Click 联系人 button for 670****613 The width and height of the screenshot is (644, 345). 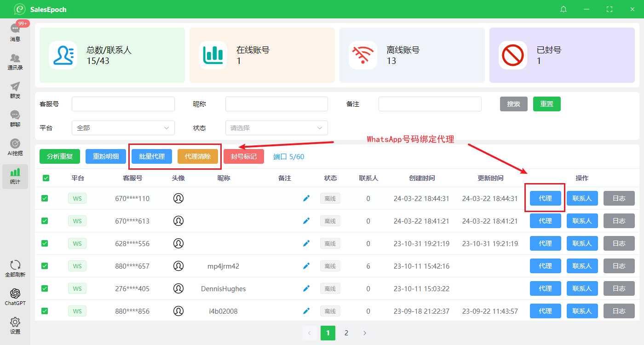click(x=582, y=221)
